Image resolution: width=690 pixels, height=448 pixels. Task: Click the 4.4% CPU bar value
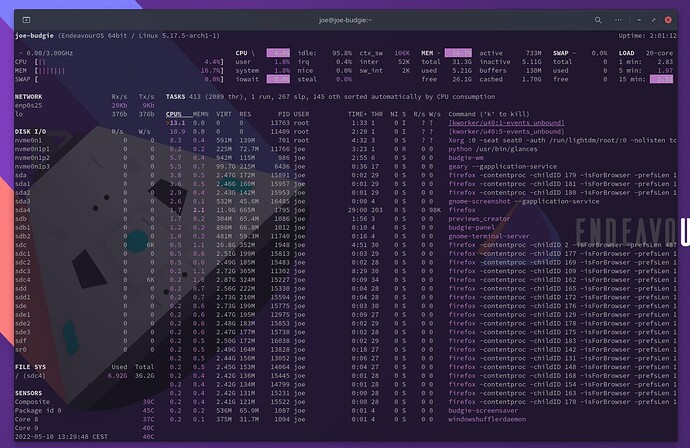point(213,62)
